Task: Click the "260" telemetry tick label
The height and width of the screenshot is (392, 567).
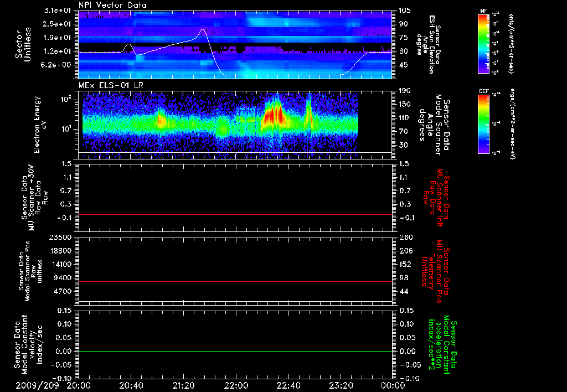Action: [x=406, y=238]
